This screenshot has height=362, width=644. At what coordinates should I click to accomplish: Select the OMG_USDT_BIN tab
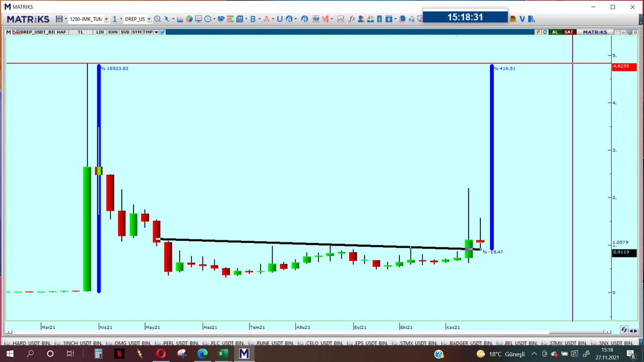click(128, 343)
